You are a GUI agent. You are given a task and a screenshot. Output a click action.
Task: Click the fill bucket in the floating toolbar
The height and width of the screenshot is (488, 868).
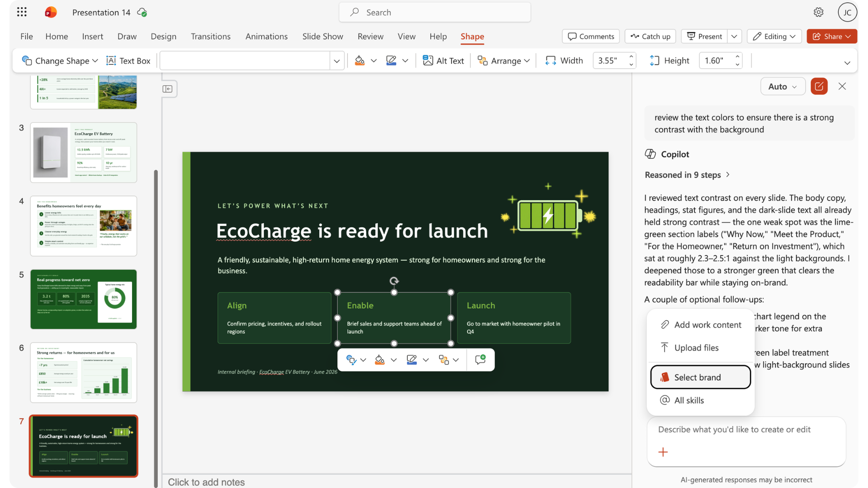[x=380, y=360]
